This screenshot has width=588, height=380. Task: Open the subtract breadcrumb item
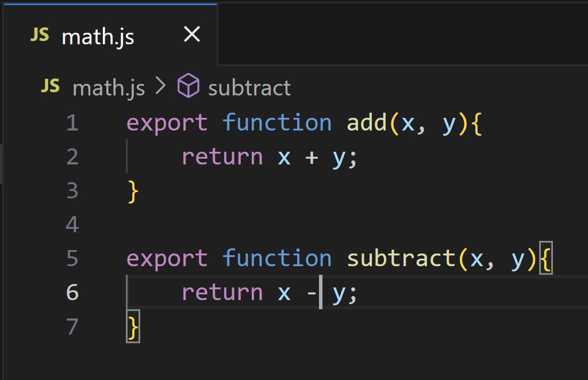[x=249, y=89]
